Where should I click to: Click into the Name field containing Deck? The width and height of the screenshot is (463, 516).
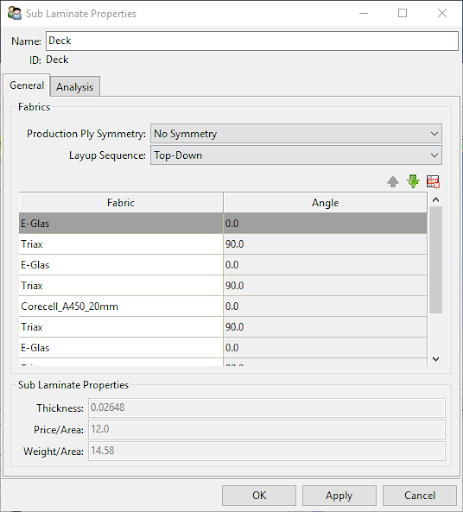(252, 41)
